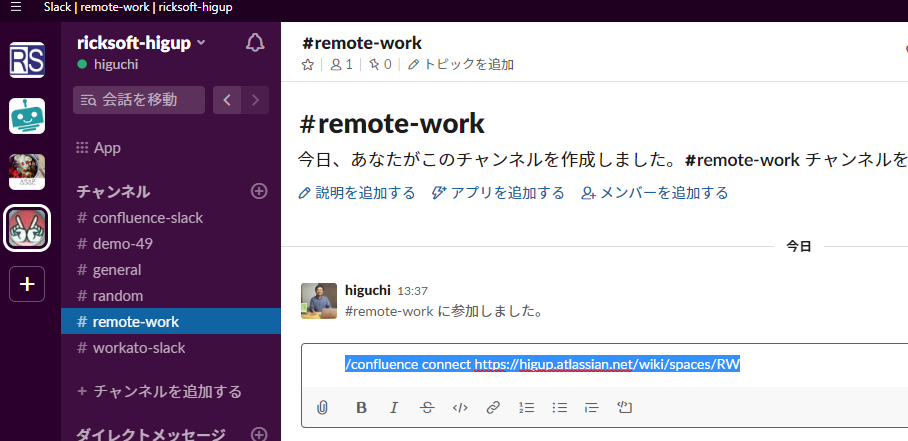Select the peace-hands workspace icon
The image size is (908, 441).
pyautogui.click(x=27, y=228)
